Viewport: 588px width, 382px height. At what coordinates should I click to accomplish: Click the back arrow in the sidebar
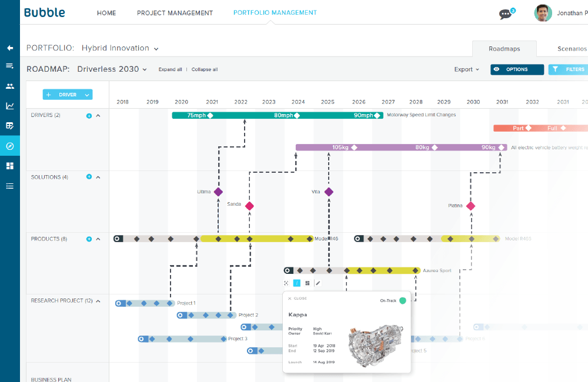[x=10, y=48]
